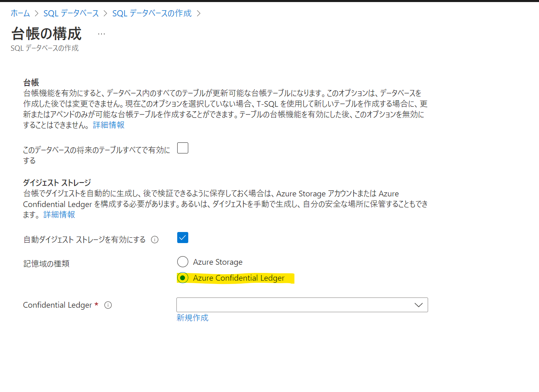Check the このデータベースの将来のテーブルすべてで有効にする checkbox
Viewport: 539px width, 392px height.
coord(183,148)
